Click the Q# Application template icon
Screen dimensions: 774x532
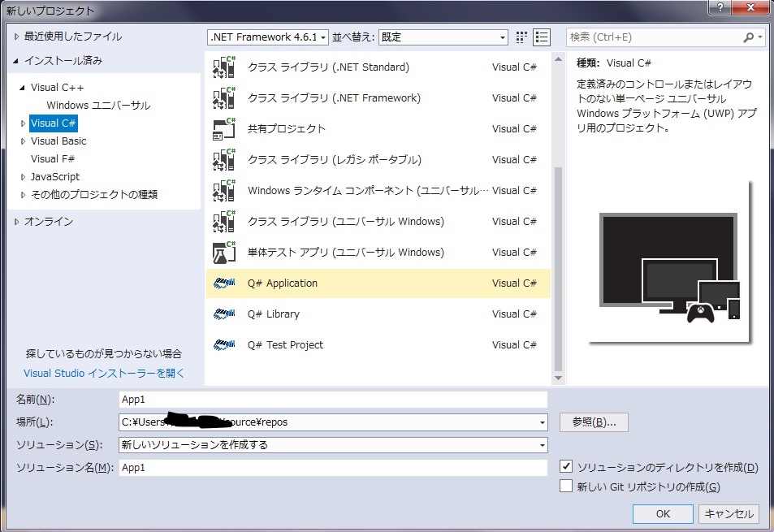coord(224,283)
